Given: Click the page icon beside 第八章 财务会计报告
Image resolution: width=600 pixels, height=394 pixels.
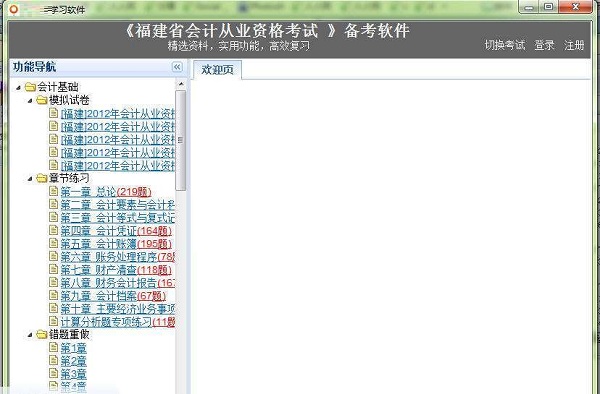Looking at the screenshot, I should click(x=54, y=282).
